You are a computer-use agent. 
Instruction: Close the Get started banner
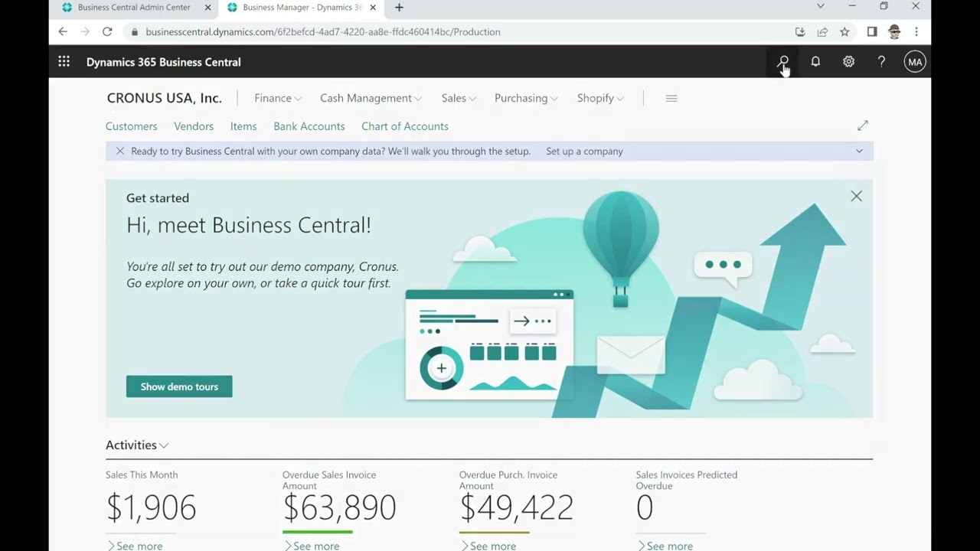856,197
